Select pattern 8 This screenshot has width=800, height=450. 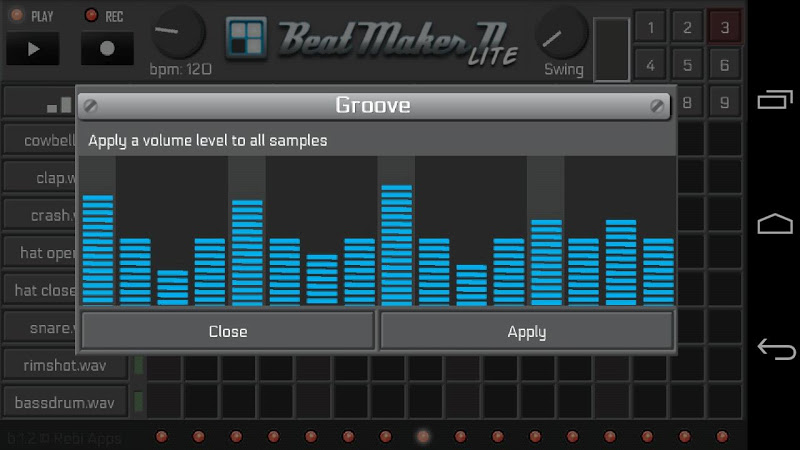pos(687,103)
